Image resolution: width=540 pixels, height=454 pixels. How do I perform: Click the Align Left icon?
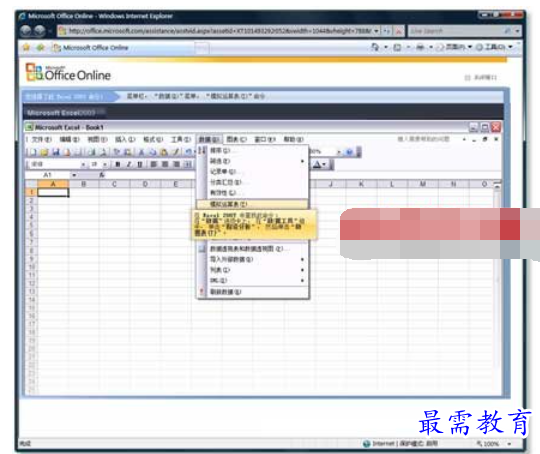click(x=154, y=164)
